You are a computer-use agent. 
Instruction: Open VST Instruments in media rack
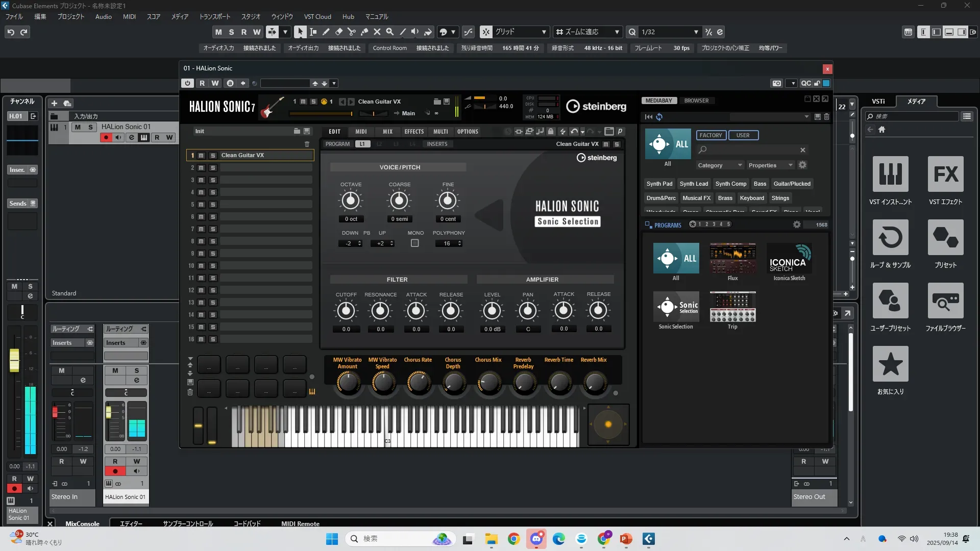pyautogui.click(x=890, y=174)
